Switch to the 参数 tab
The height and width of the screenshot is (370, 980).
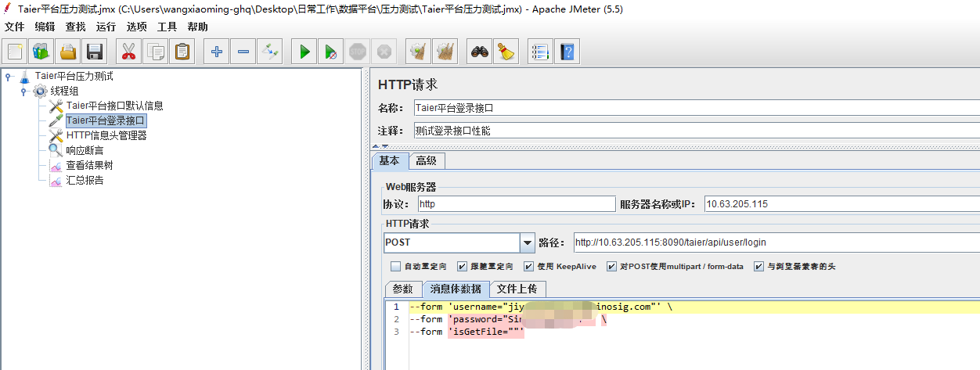coord(403,289)
